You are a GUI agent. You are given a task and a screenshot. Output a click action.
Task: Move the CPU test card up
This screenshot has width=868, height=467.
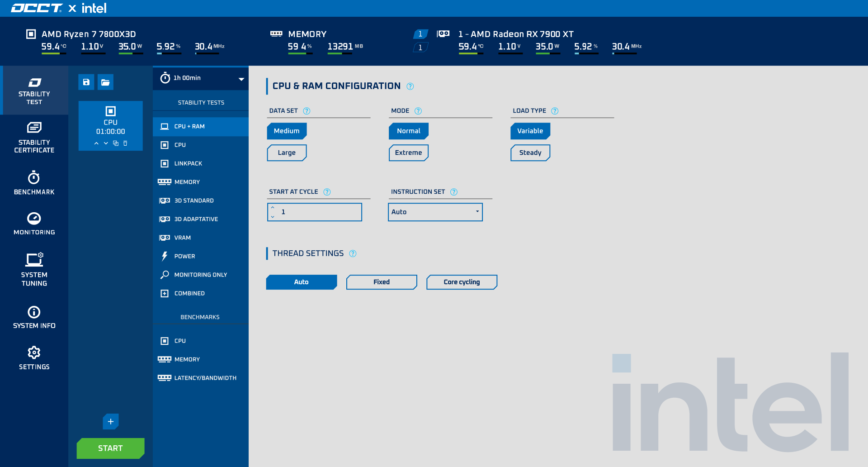(x=96, y=143)
